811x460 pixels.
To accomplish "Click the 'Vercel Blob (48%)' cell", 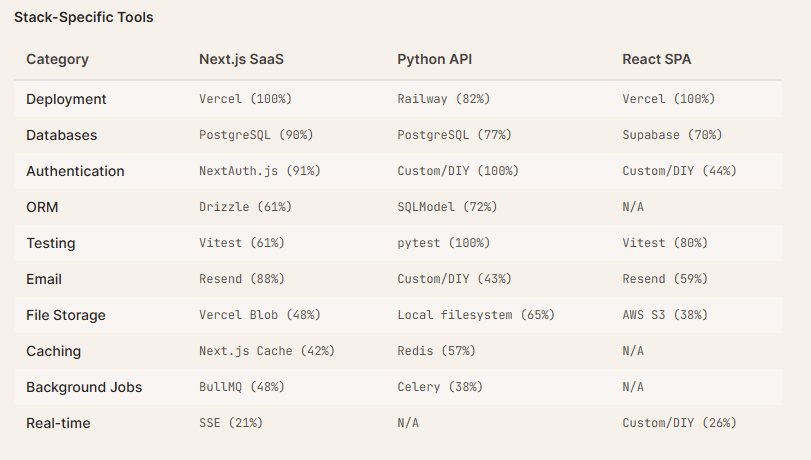I will coord(260,315).
